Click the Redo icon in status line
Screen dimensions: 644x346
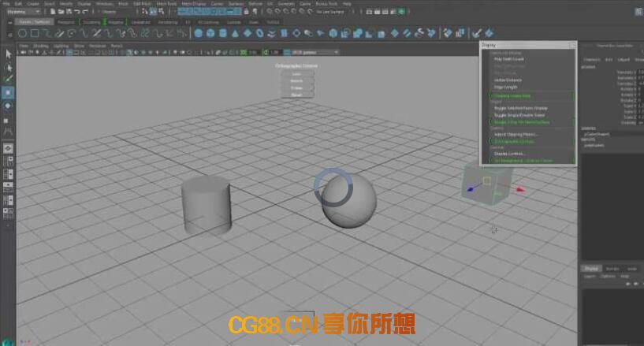84,12
